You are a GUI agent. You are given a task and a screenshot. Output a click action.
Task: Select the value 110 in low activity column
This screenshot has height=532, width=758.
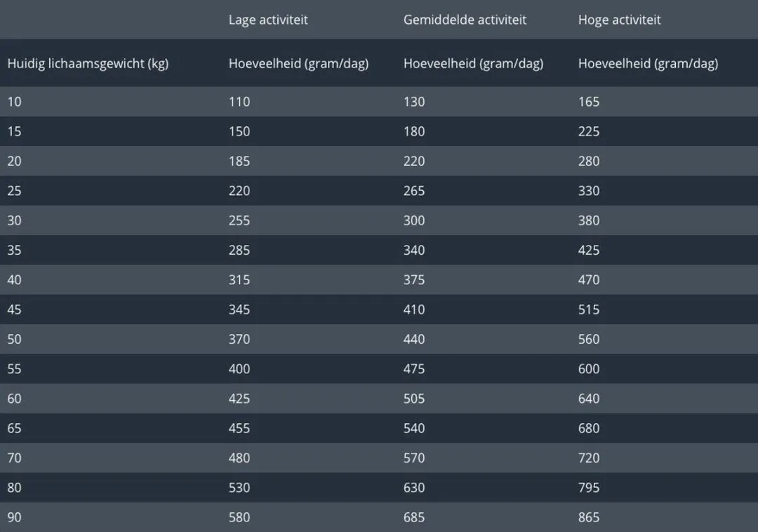(x=239, y=102)
